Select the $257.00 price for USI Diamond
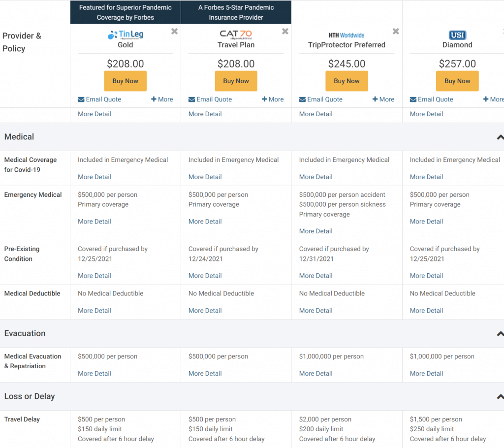 (457, 64)
